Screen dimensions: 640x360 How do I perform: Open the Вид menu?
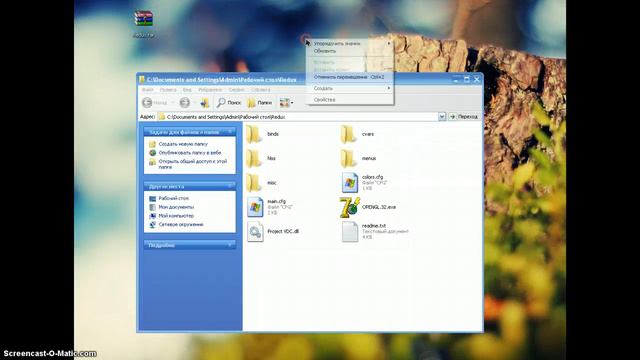pos(187,90)
